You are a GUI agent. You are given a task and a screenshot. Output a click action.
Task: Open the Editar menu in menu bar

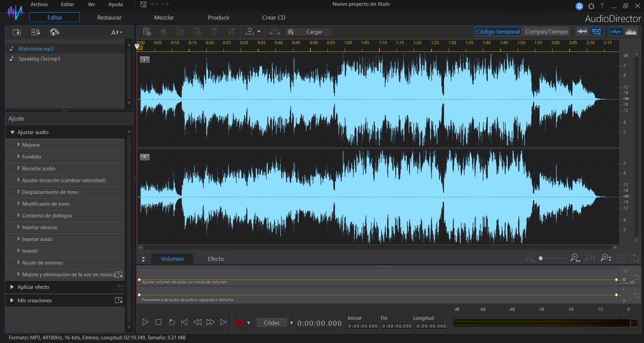(x=67, y=4)
